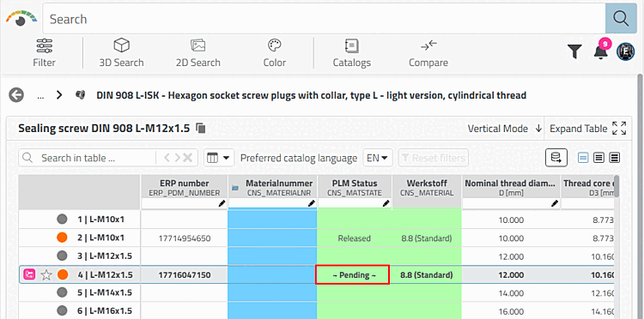Open the Color search tool
This screenshot has width=644, height=319.
[x=275, y=53]
